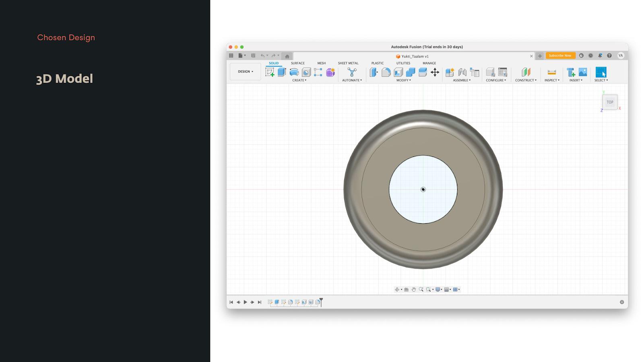Click the Automate script icon

point(352,72)
